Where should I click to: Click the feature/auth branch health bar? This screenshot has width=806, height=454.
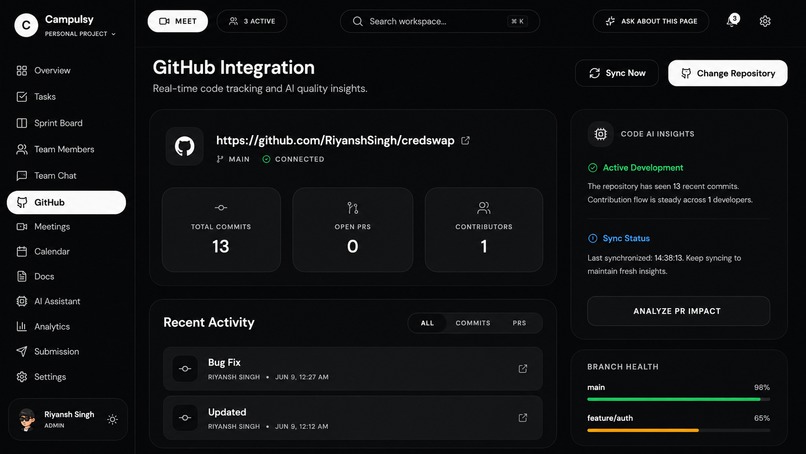tap(679, 430)
